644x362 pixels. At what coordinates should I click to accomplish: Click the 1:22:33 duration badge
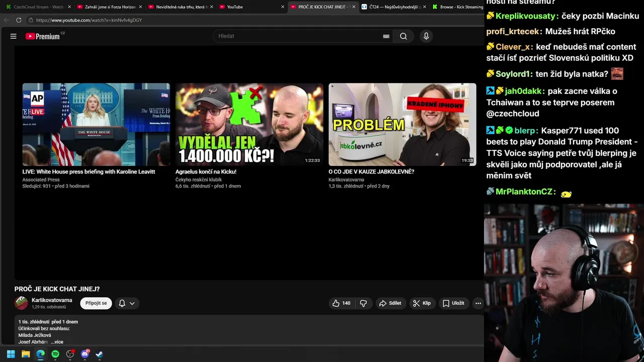[312, 160]
